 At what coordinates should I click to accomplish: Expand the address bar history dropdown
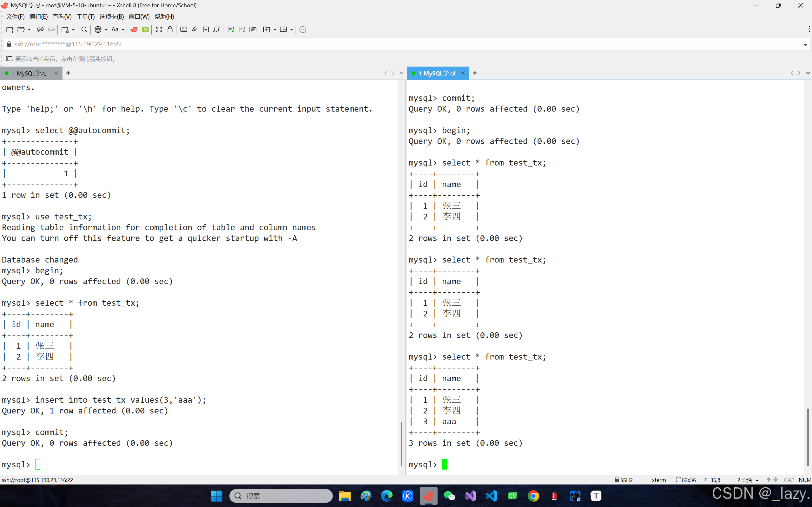805,44
